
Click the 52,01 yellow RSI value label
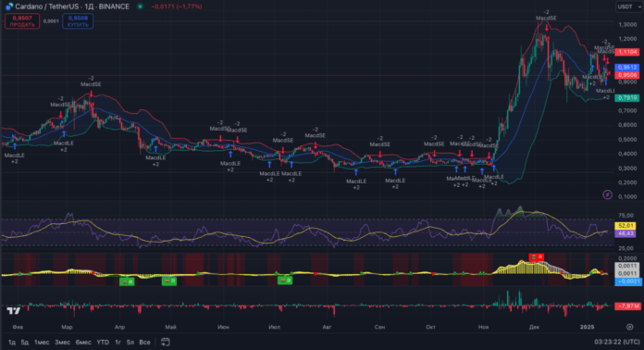[x=625, y=226]
